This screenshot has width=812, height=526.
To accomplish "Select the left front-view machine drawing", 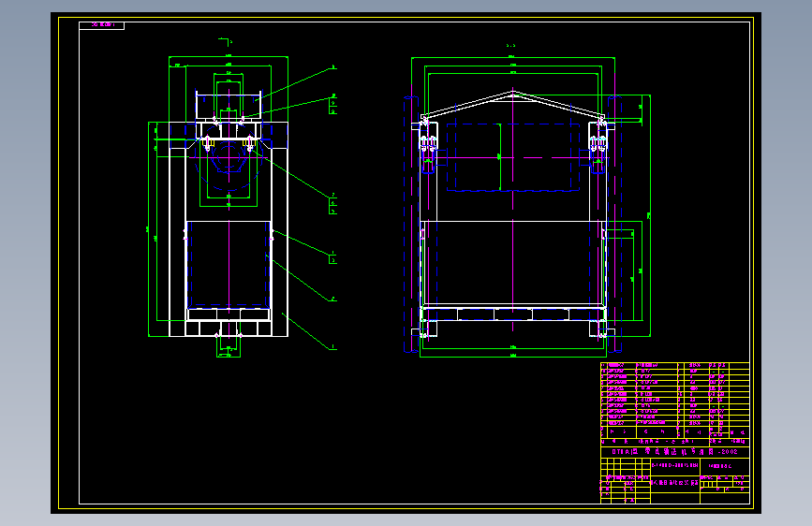I will [229, 205].
